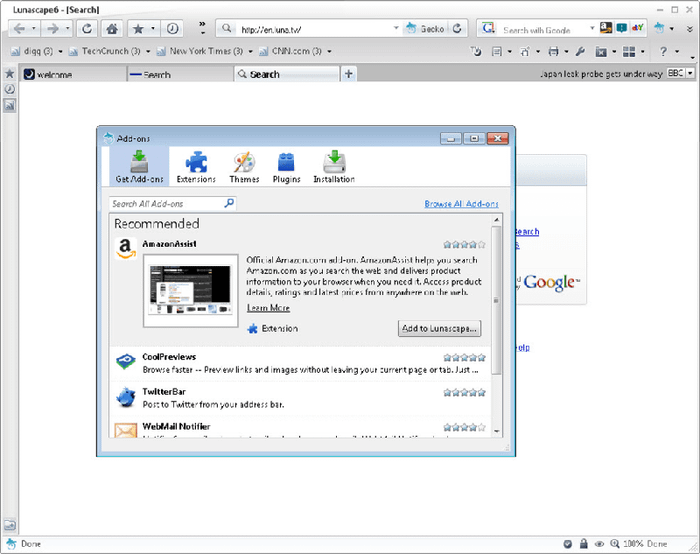Select the Installation tab in Add-ons
Viewport: 700px width, 554px height.
(x=334, y=167)
